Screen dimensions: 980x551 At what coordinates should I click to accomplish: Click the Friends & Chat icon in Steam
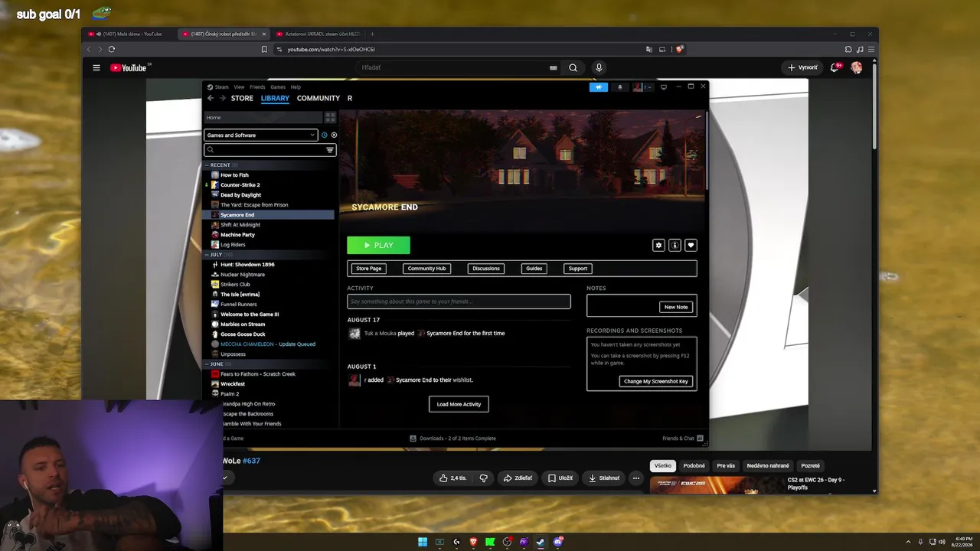tap(700, 439)
